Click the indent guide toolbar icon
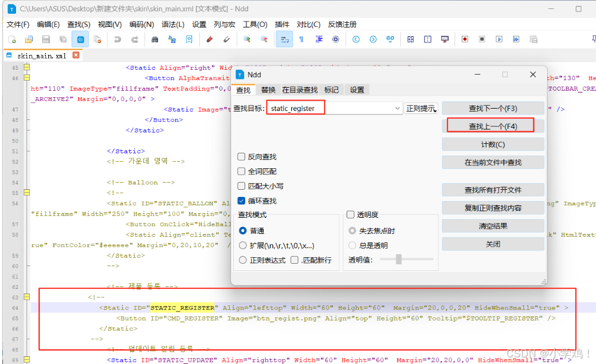Viewport: 596px width, 364px height. click(319, 39)
